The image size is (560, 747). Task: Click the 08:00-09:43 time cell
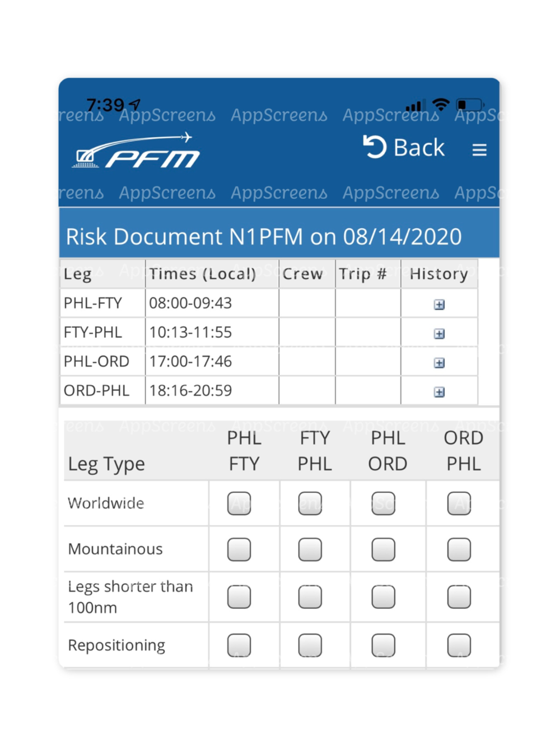[x=212, y=303]
